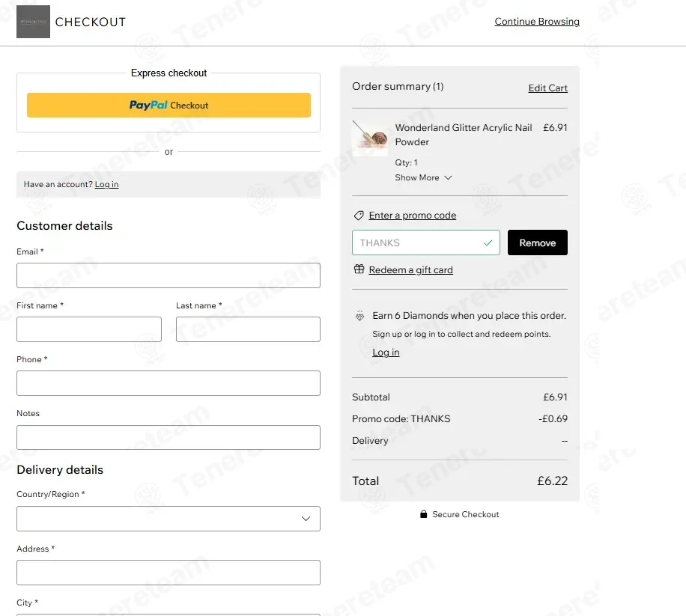Image resolution: width=686 pixels, height=616 pixels.
Task: Focus the Notes input field
Action: [169, 438]
